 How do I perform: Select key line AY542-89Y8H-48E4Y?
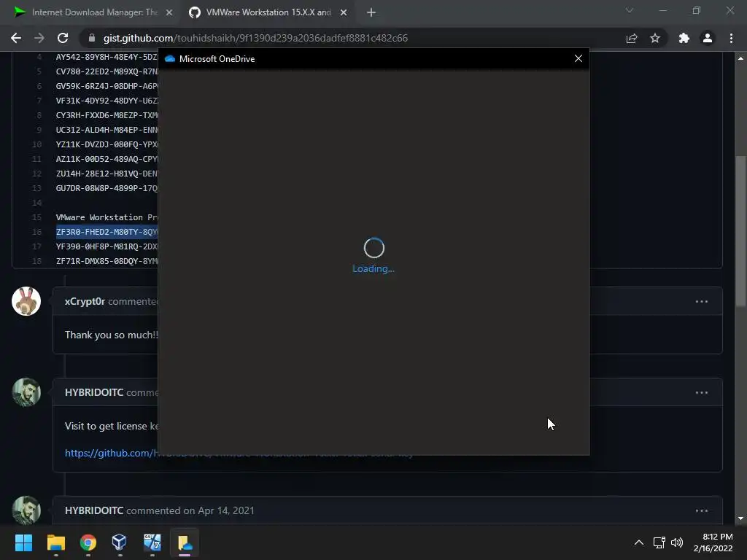[107, 57]
